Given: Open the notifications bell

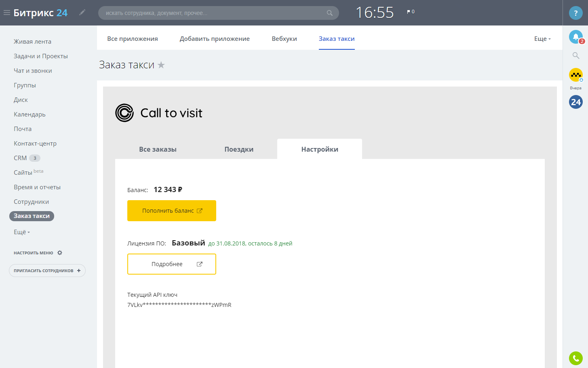Looking at the screenshot, I should (575, 37).
